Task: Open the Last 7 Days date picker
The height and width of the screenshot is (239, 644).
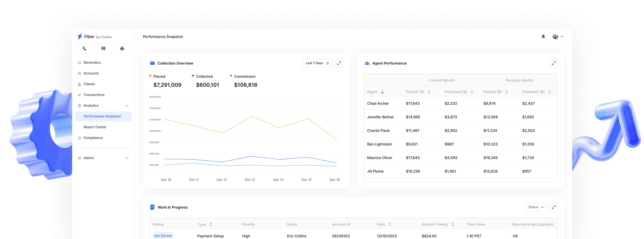Action: coord(317,63)
